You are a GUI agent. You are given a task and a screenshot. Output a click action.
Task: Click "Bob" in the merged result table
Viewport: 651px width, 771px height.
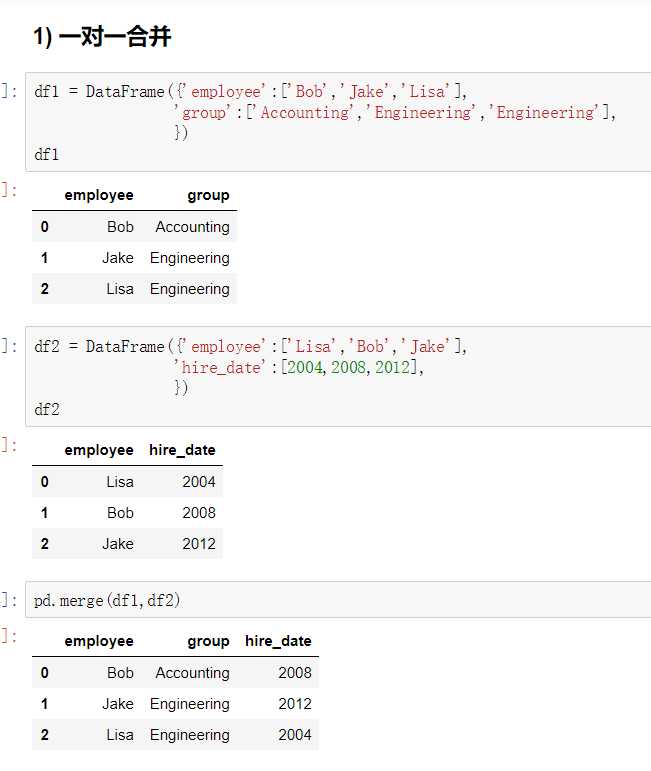coord(120,673)
